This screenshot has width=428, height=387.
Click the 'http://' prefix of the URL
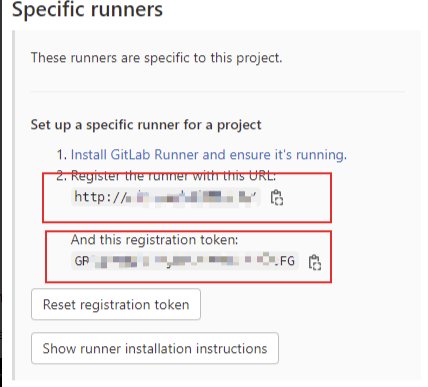(100, 197)
